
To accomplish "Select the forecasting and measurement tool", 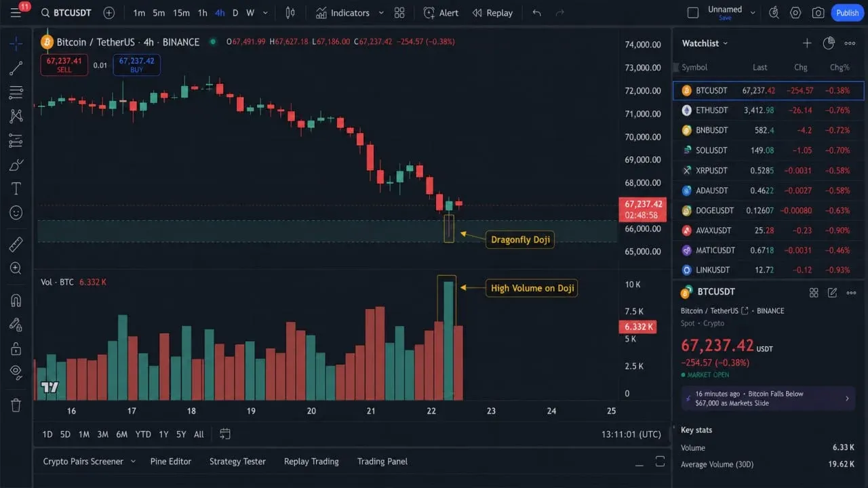I will (16, 140).
